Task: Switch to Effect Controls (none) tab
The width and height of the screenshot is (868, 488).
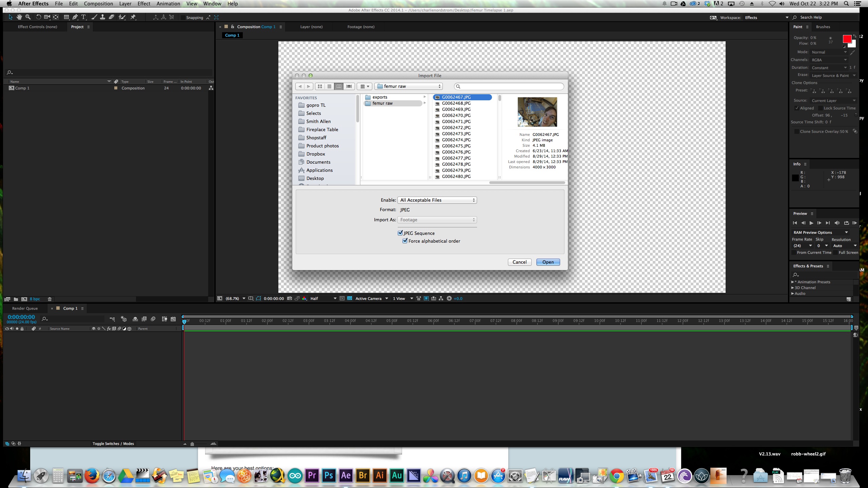Action: [x=37, y=27]
